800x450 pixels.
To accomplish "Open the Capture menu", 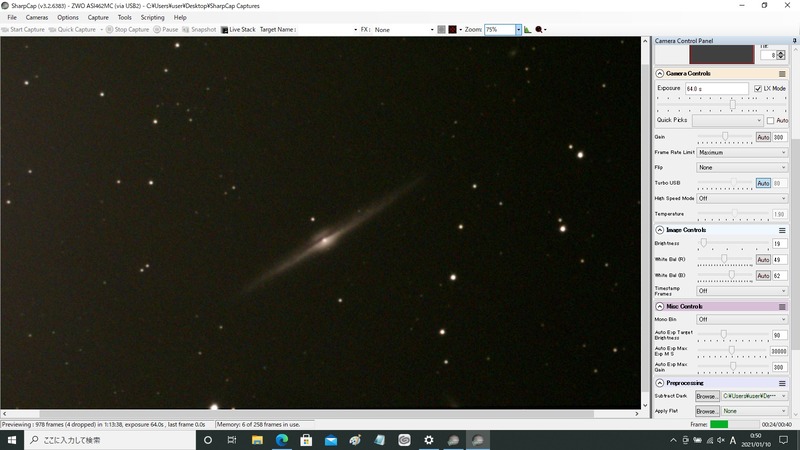I will 98,17.
